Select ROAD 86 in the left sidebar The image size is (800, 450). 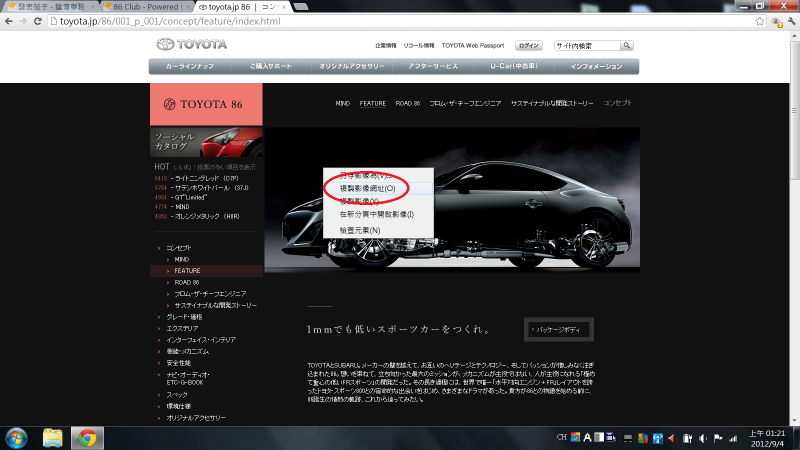187,282
